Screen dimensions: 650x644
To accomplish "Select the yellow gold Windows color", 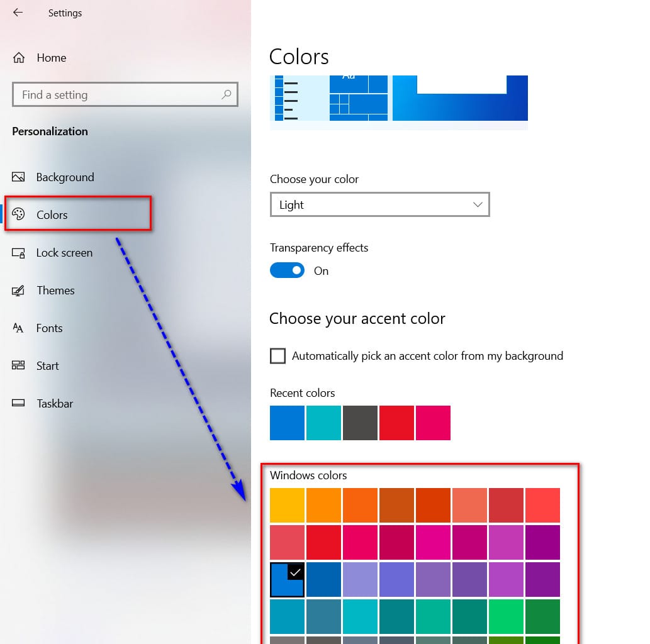I will point(288,505).
